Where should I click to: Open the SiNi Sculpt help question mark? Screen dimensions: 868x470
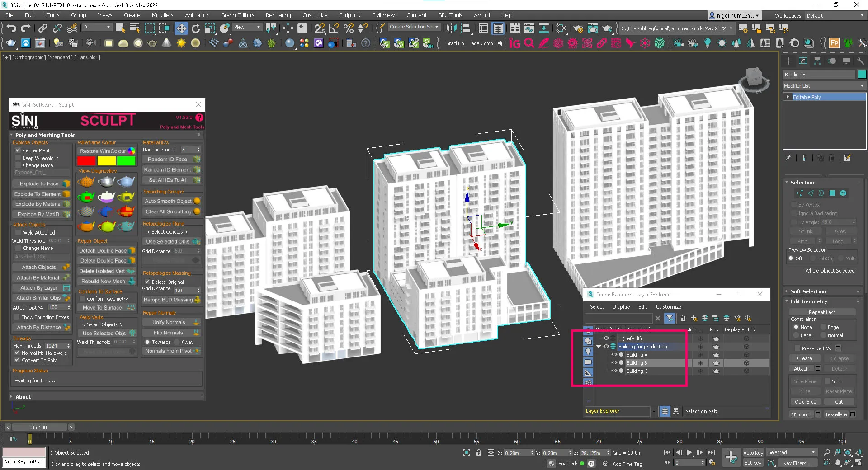(199, 117)
